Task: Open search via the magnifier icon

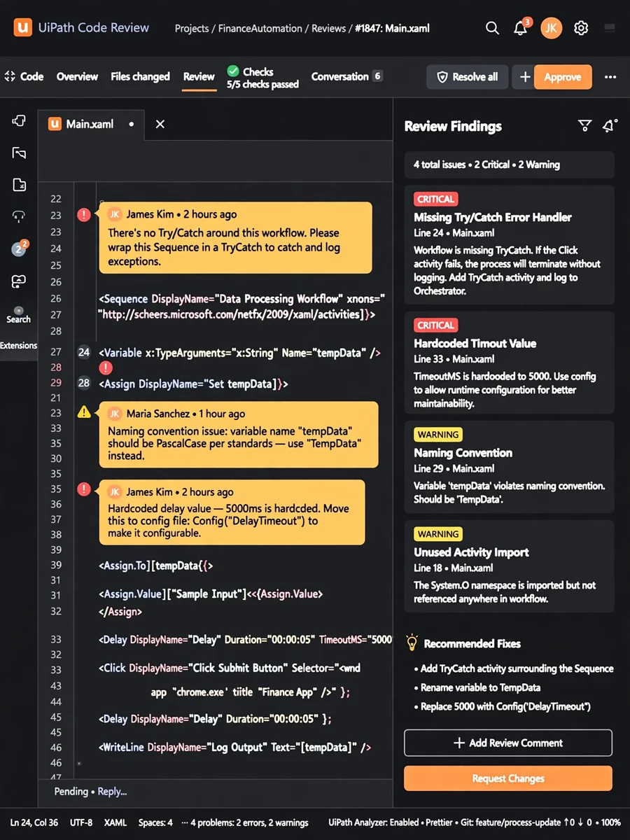Action: pyautogui.click(x=493, y=28)
